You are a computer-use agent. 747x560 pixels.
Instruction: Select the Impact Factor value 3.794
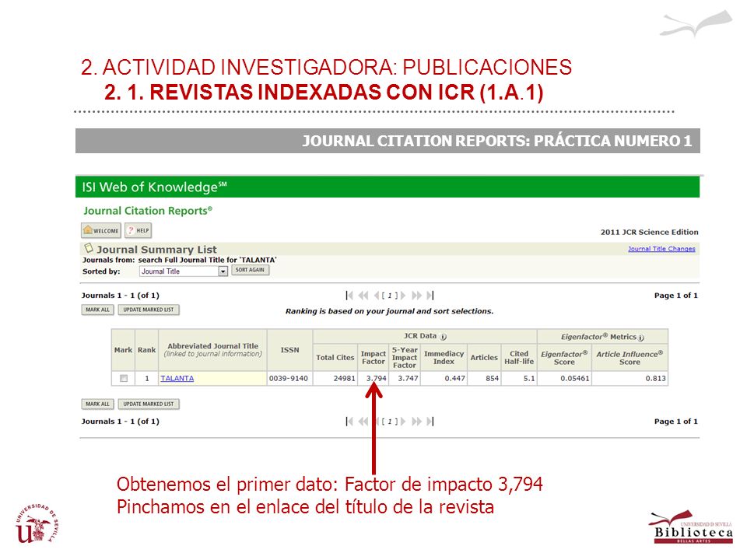tap(377, 379)
